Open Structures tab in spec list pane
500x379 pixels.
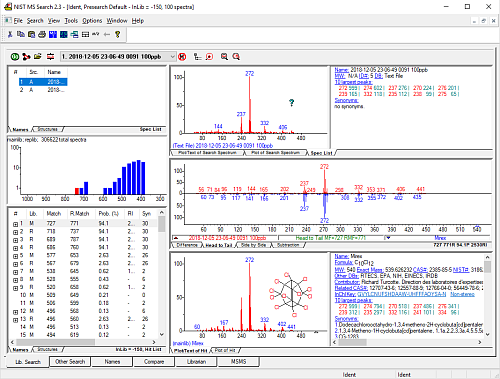coord(47,129)
